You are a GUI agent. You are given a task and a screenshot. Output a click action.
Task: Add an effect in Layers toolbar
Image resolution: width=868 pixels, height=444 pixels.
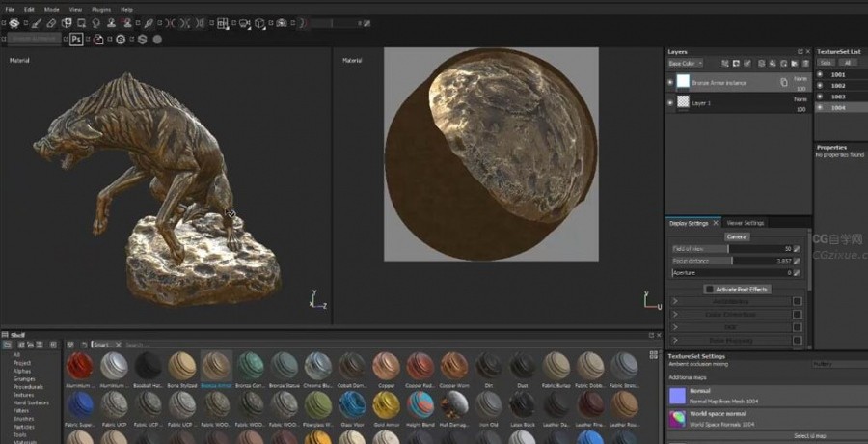(725, 63)
